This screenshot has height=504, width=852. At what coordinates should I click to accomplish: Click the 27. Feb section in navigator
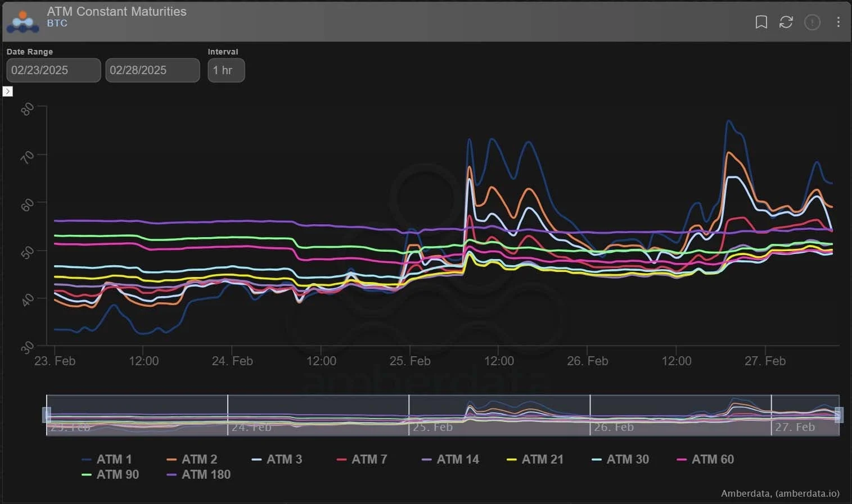(805, 415)
